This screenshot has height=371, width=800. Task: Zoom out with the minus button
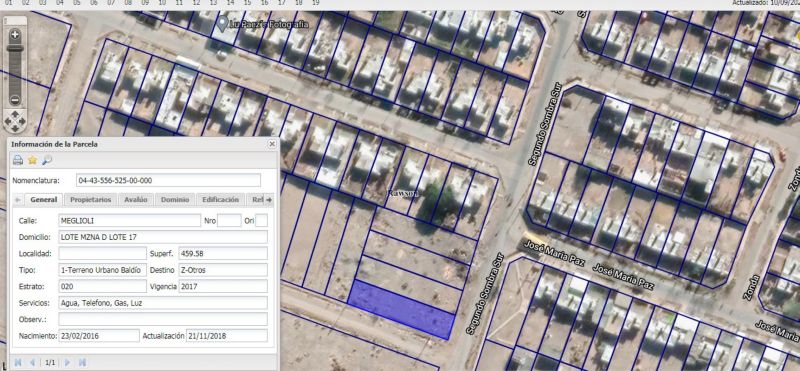(15, 100)
